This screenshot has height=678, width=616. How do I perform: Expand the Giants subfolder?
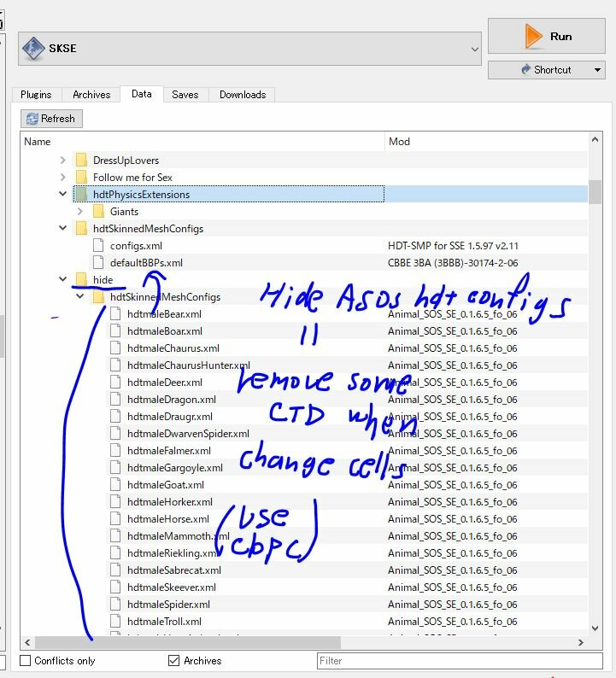80,212
